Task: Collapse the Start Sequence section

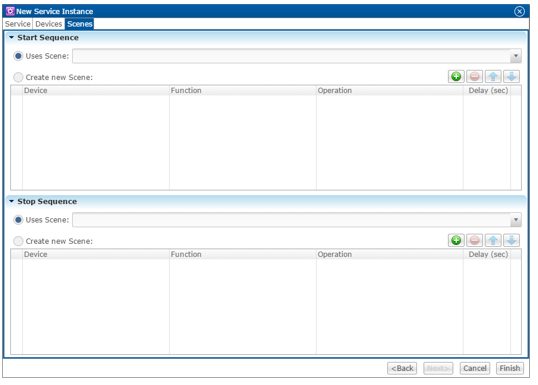Action: 12,37
